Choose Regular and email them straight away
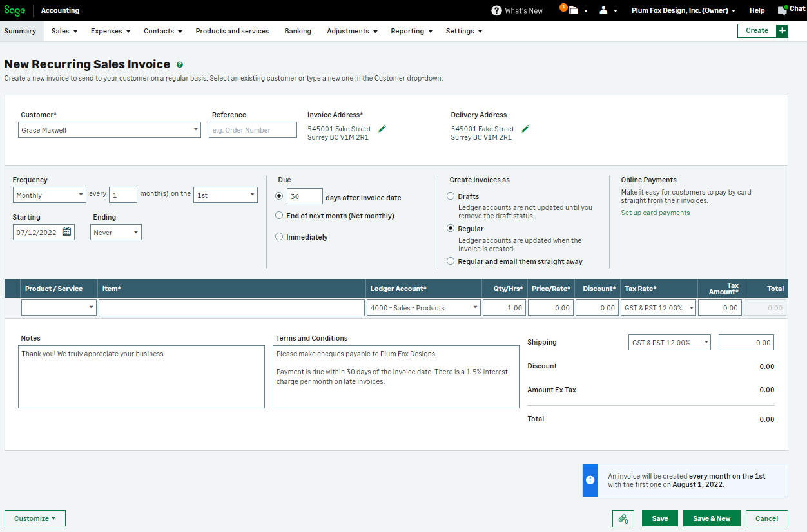The image size is (807, 532). tap(451, 261)
